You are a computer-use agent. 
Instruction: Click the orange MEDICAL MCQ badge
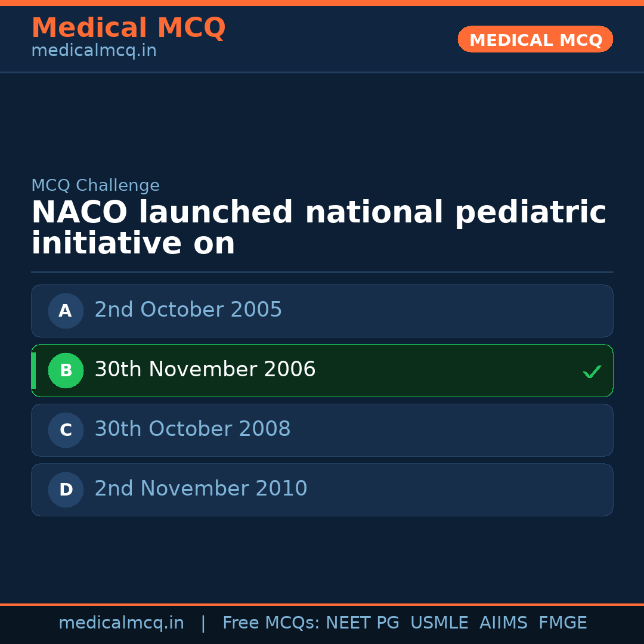(x=535, y=39)
